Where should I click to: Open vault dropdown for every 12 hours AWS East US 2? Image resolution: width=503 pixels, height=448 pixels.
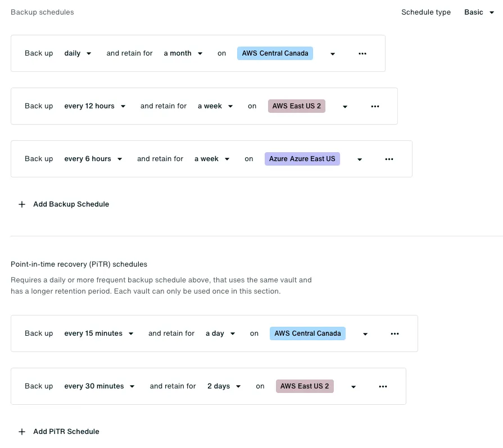point(345,107)
